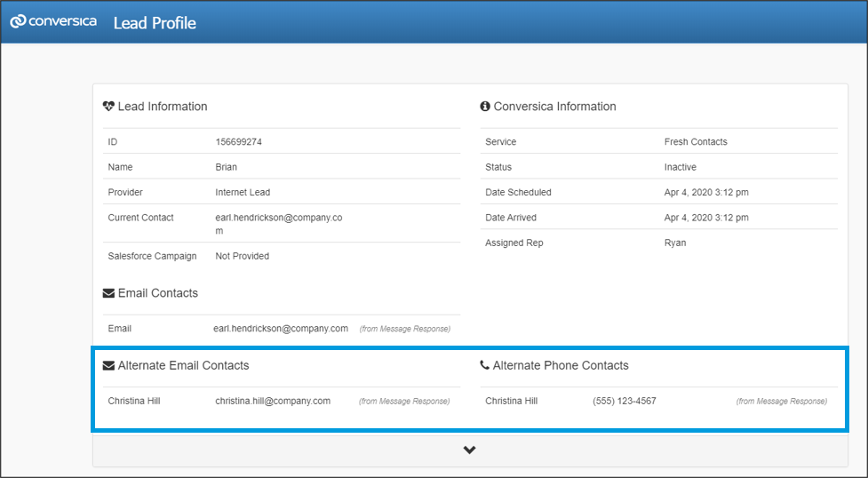
Task: Click Christina Hill under Alternate Email Contacts
Action: [x=134, y=401]
